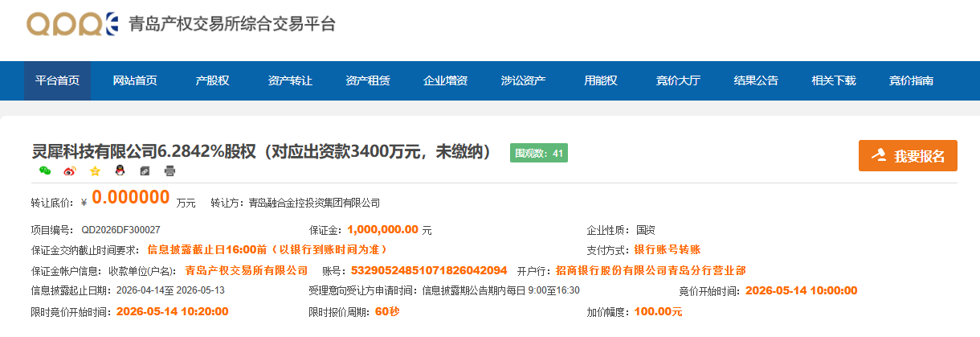
Task: Click the 100.00元 bid increment value
Action: (658, 311)
